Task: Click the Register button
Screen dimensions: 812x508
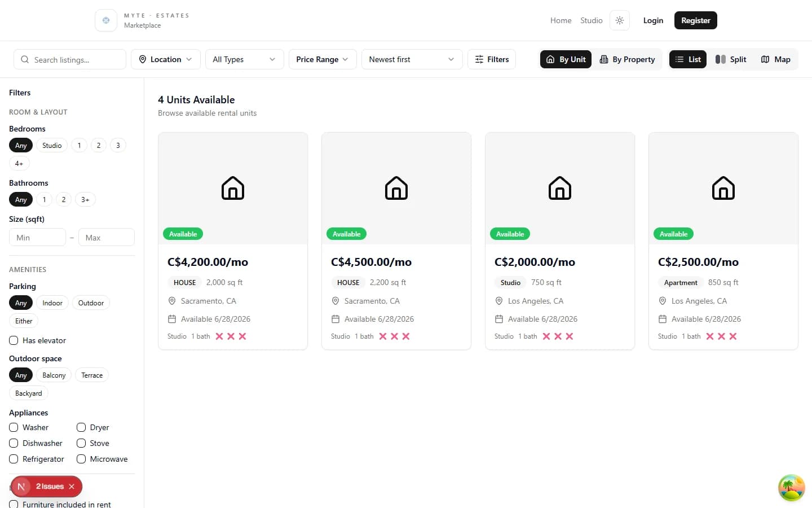Action: point(696,20)
